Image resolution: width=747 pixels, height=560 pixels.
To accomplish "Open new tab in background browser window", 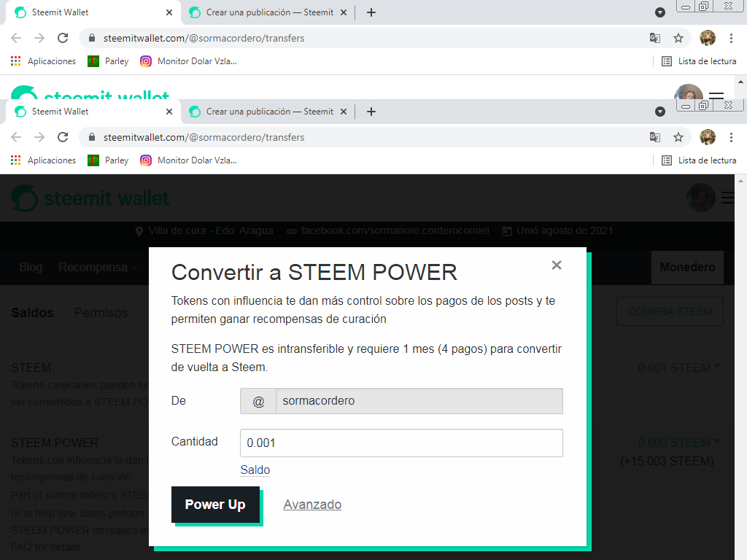I will click(x=371, y=12).
